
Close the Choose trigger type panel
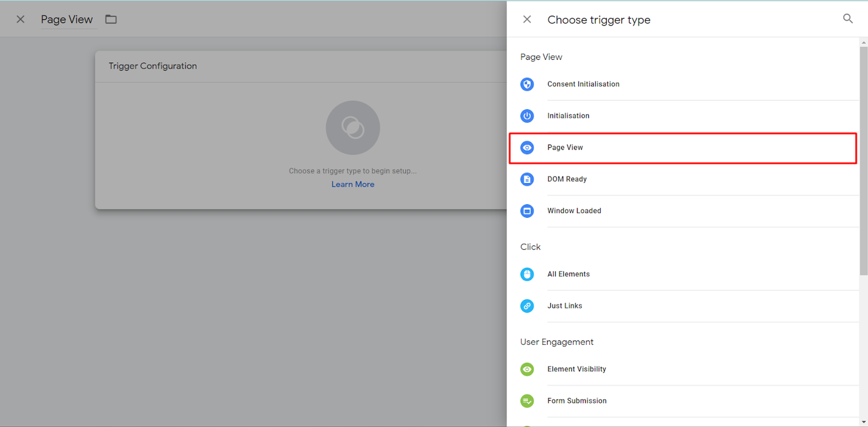pos(527,19)
